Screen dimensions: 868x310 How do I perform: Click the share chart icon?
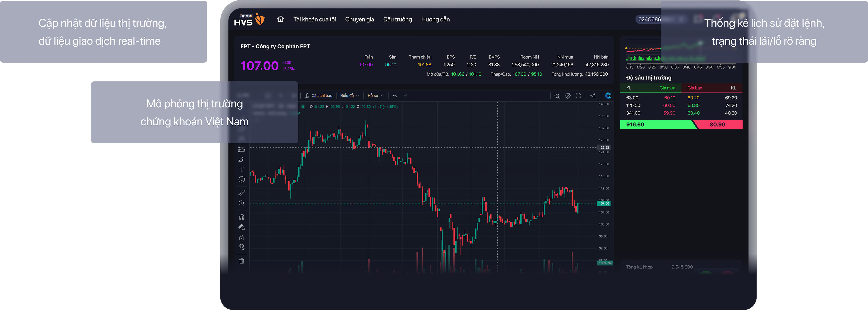point(593,96)
